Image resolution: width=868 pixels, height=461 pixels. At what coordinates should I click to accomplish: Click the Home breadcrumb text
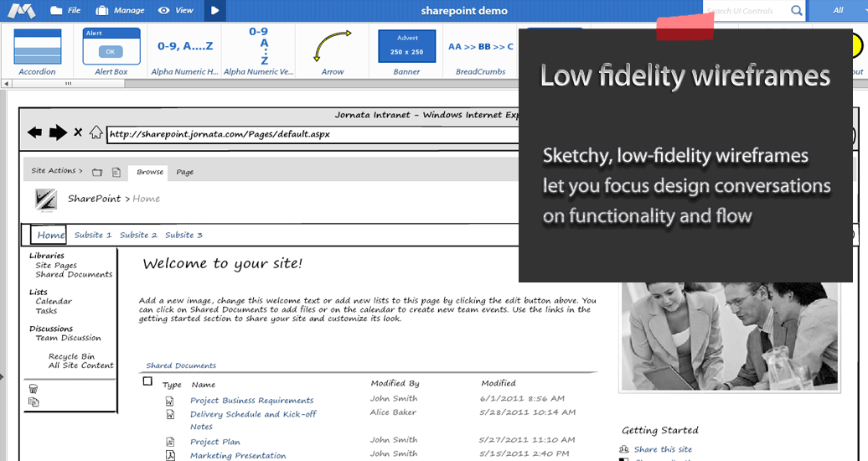click(146, 199)
